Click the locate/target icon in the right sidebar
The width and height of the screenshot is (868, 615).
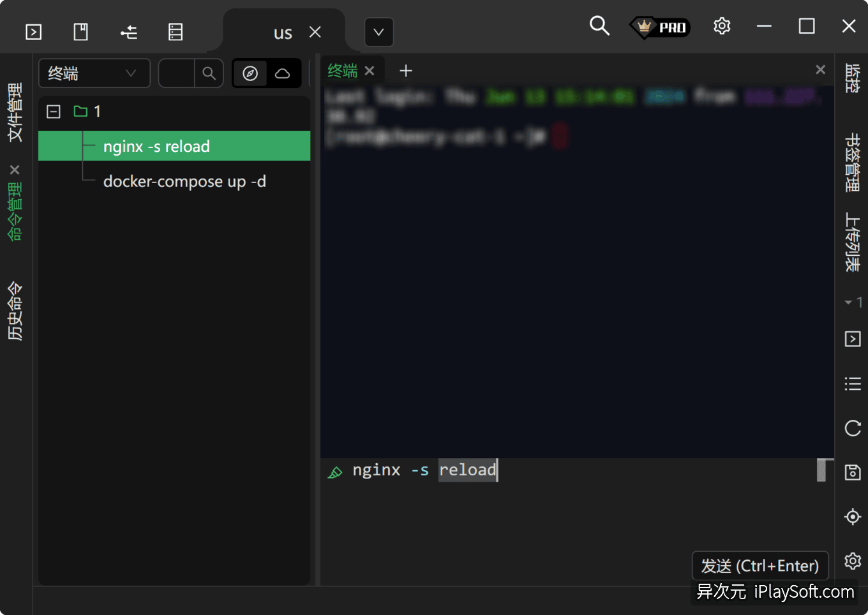[853, 517]
